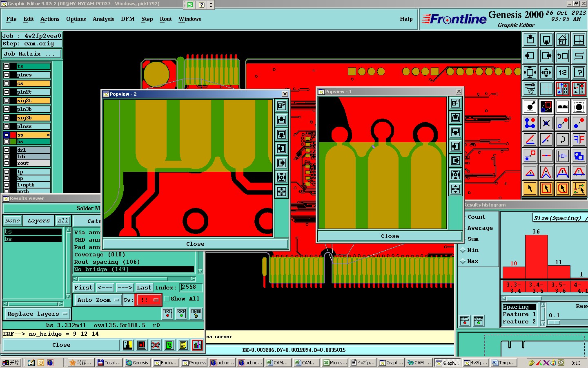Image resolution: width=588 pixels, height=368 pixels.
Task: Select the rectangle-area selection arrow tool
Action: 546,188
